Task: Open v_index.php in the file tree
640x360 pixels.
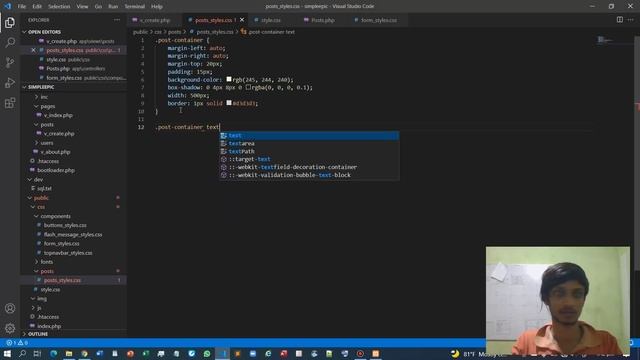Action: 58,115
